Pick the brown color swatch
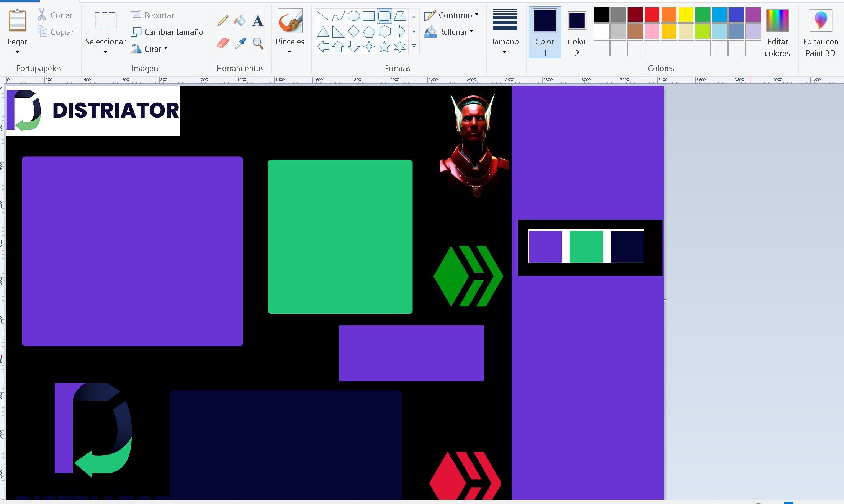This screenshot has height=504, width=844. (x=635, y=31)
